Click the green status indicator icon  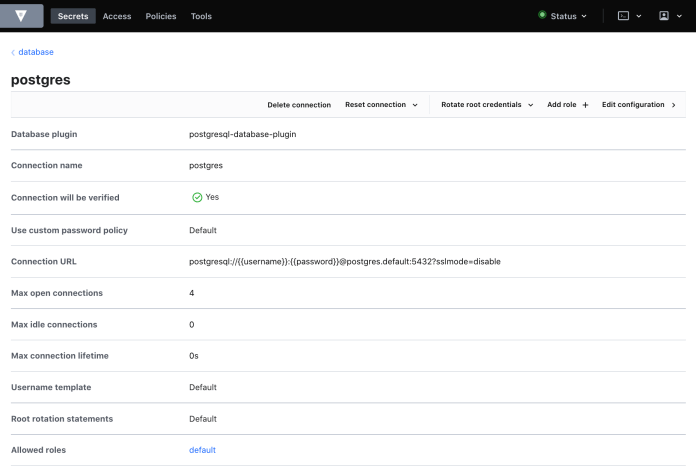pyautogui.click(x=542, y=16)
